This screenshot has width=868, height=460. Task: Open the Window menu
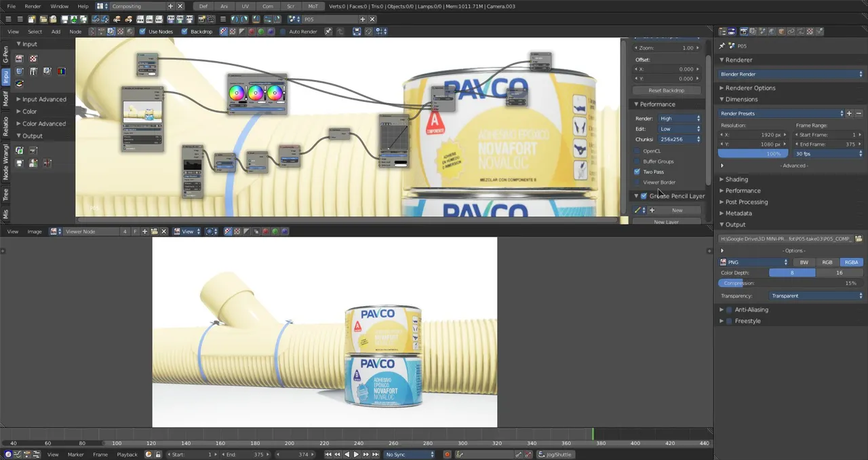coord(59,6)
